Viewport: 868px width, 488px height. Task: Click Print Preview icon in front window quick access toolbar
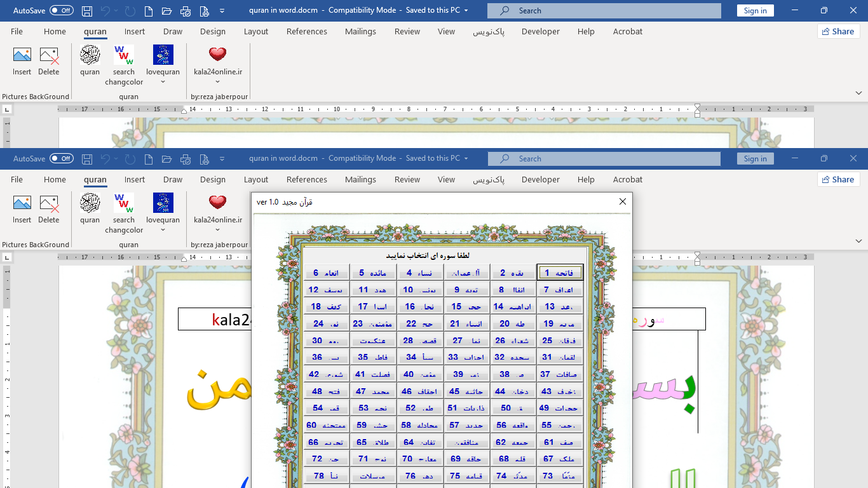click(186, 159)
